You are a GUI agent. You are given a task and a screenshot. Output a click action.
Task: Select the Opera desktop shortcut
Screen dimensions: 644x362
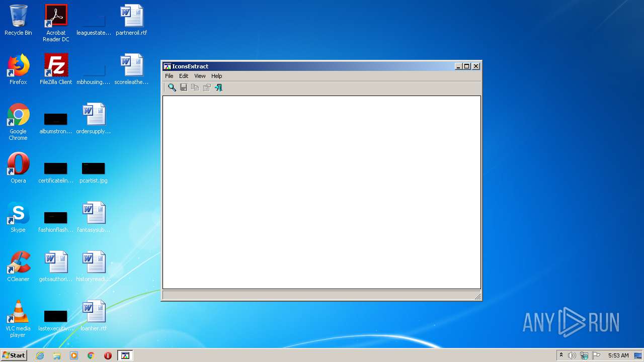pyautogui.click(x=18, y=168)
